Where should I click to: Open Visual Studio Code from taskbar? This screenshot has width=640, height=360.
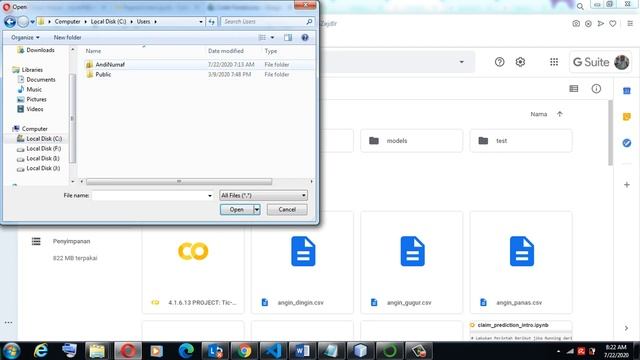(273, 351)
